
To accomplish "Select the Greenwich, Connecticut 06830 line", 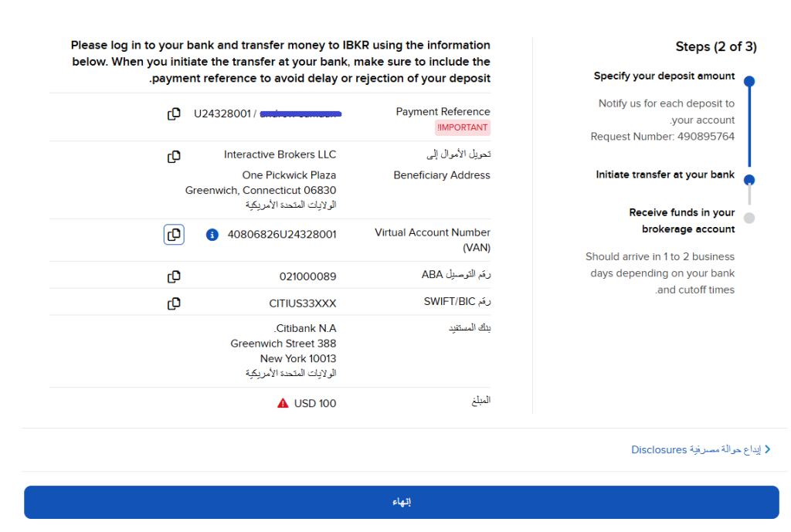I will pos(261,190).
